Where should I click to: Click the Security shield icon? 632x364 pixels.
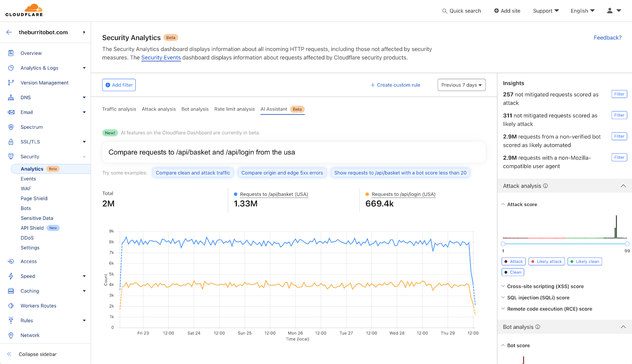(x=11, y=157)
